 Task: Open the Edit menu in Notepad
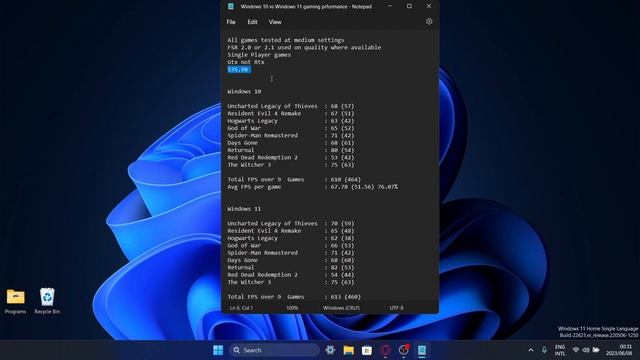(x=252, y=22)
